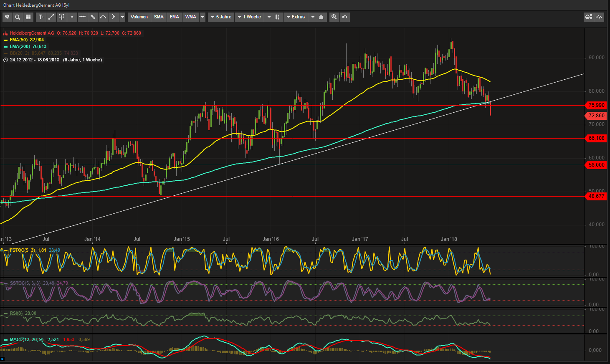Open the grid layout icon
The height and width of the screenshot is (364, 610).
click(x=28, y=17)
